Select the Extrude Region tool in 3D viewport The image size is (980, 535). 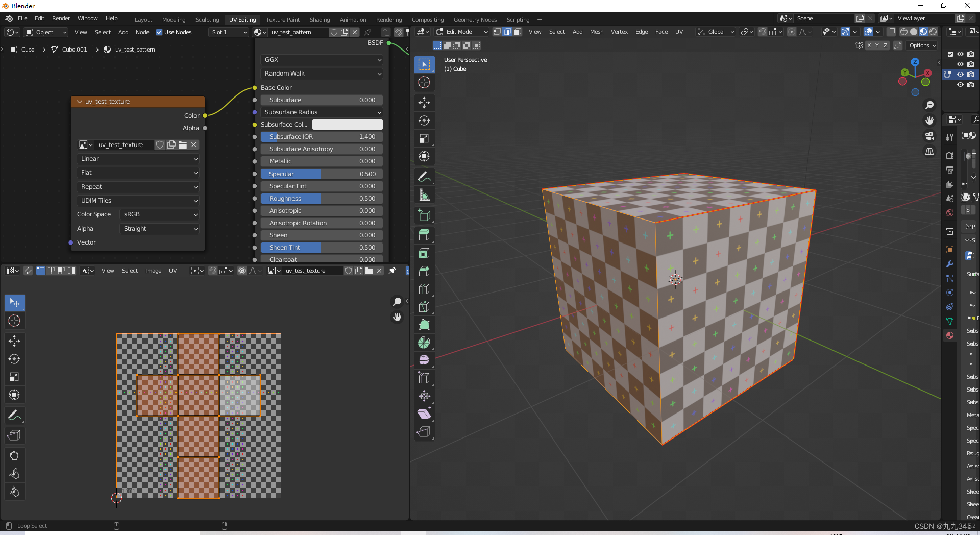click(424, 235)
